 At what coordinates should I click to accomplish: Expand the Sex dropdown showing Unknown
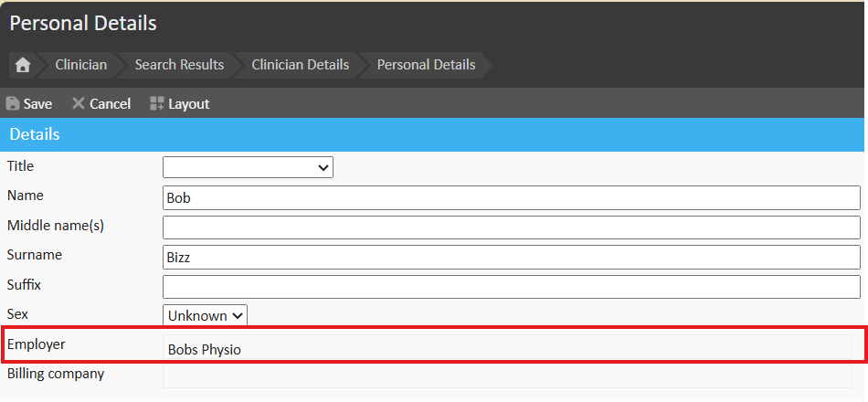[206, 315]
